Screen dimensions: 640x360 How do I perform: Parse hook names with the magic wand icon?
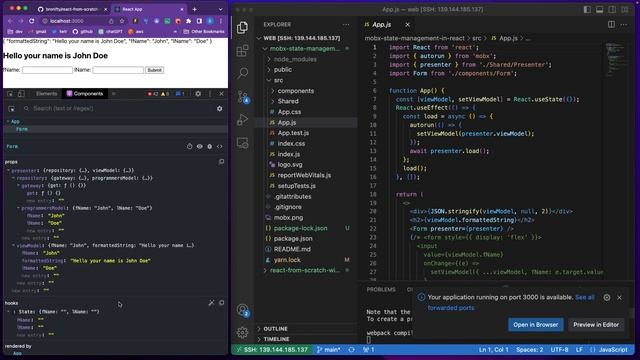(211, 303)
